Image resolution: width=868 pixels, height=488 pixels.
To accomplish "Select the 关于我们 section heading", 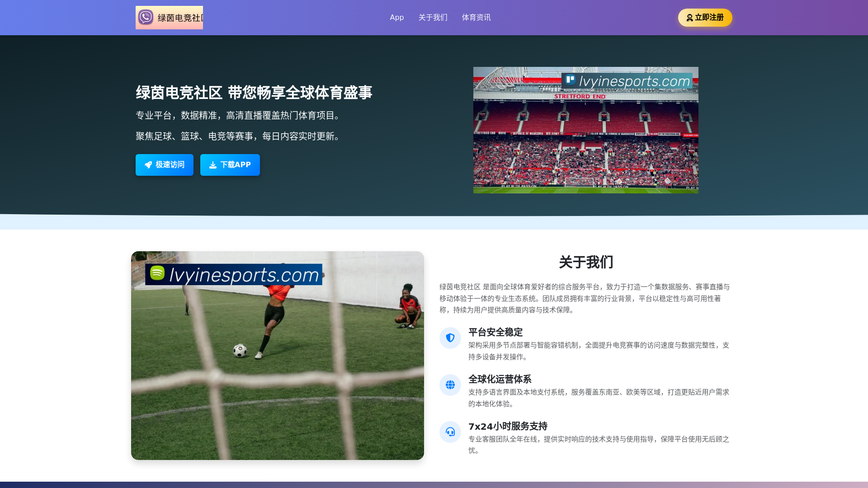I will 586,262.
